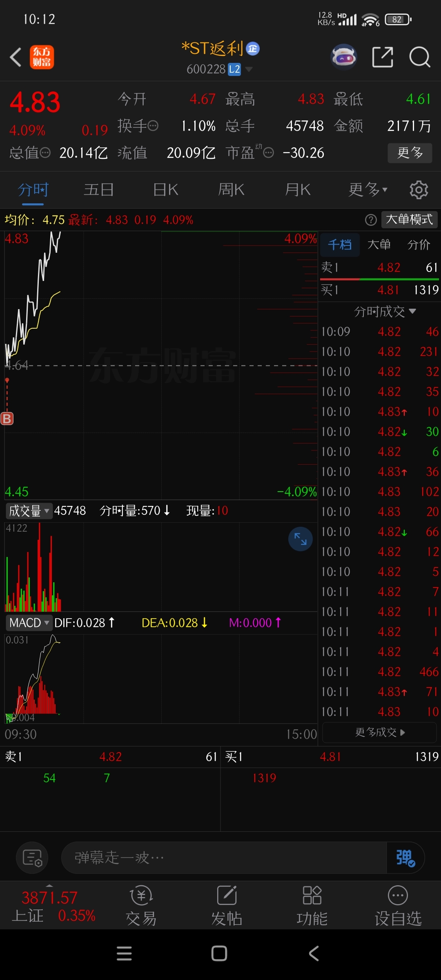The image size is (441, 980).
Task: Switch to the 大单 tab
Action: pyautogui.click(x=379, y=245)
